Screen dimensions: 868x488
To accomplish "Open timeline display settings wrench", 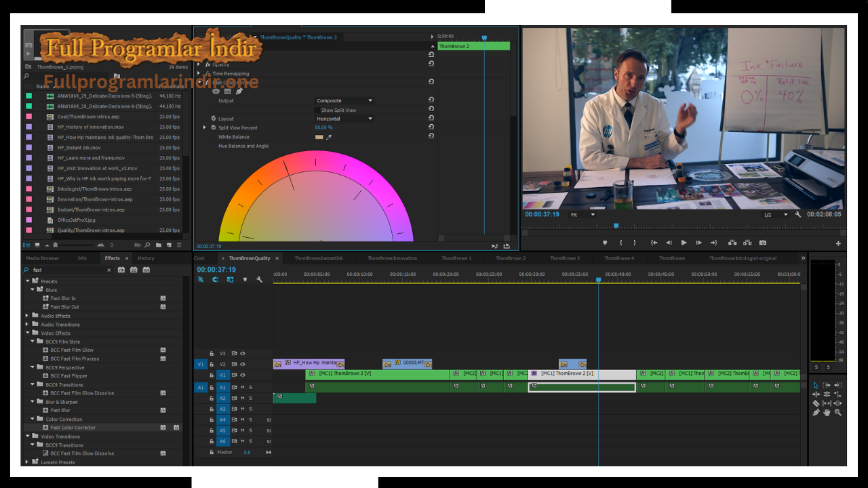I will coord(259,279).
